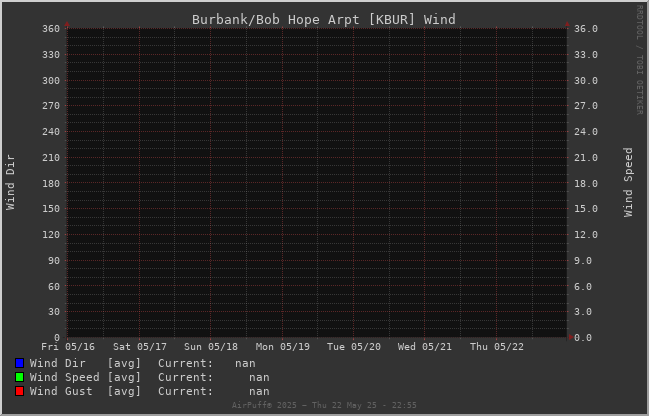Click the vertical Wind Dir axis title
Screen dimensions: 649x416
click(10, 183)
